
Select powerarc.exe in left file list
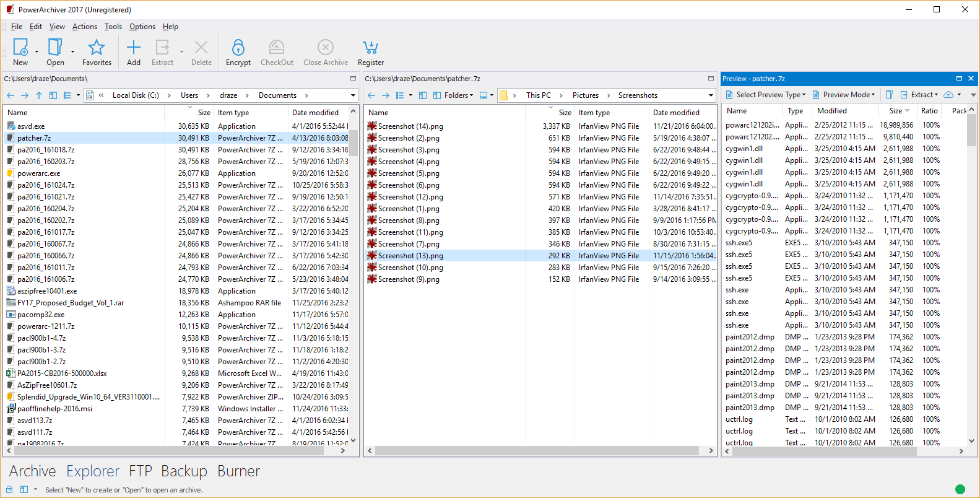pos(38,173)
